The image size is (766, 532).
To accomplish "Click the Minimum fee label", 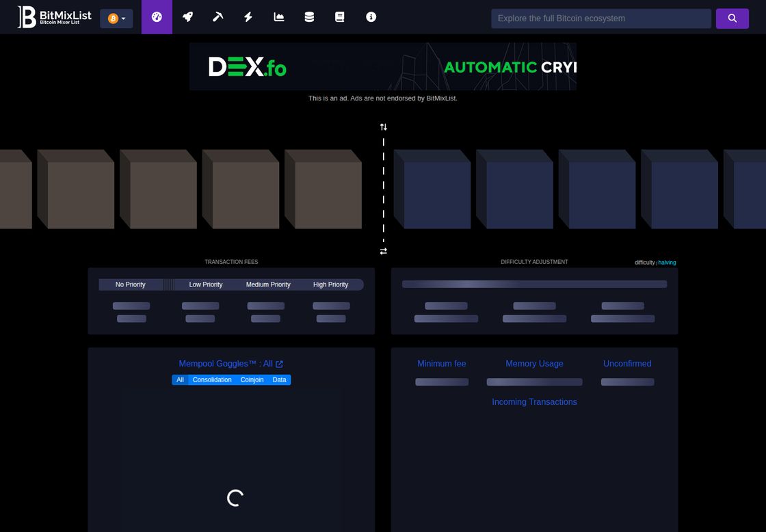I will (442, 364).
